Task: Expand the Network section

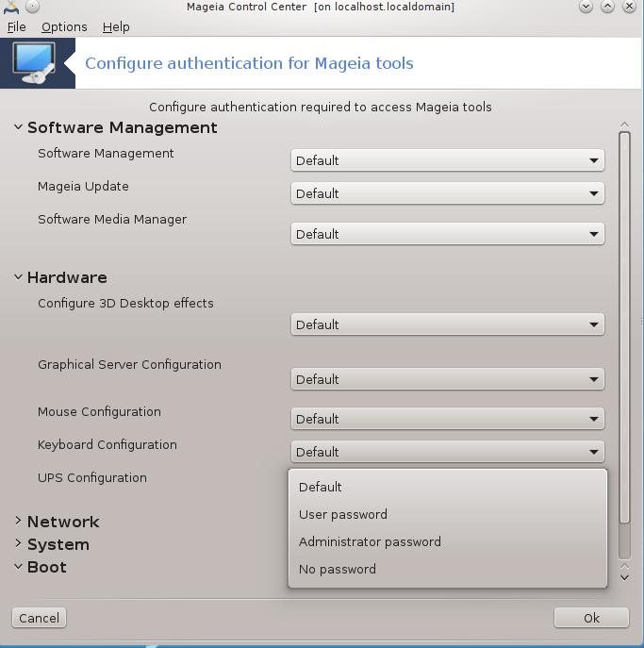Action: 18,521
